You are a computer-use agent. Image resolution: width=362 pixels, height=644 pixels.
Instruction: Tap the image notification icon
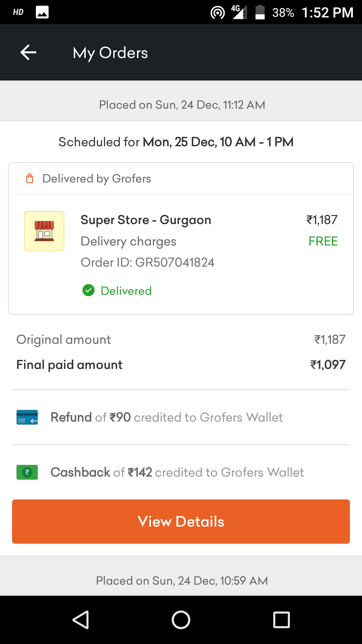42,12
